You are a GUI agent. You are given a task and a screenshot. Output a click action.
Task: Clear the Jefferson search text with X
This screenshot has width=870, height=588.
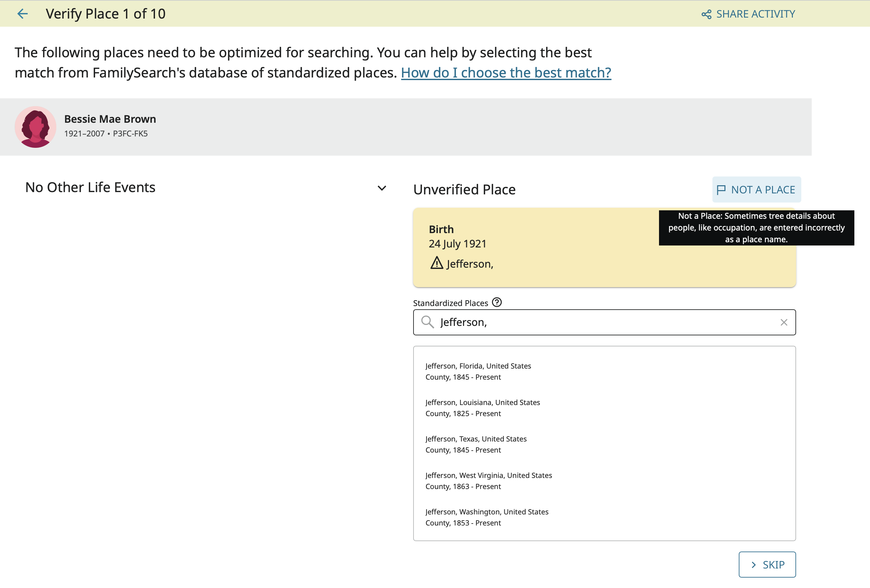click(783, 322)
